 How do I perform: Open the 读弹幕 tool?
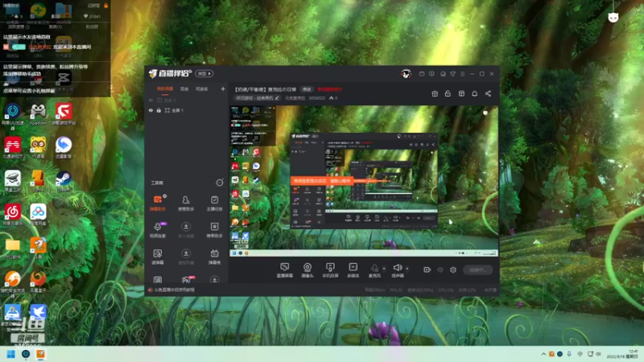click(x=158, y=257)
